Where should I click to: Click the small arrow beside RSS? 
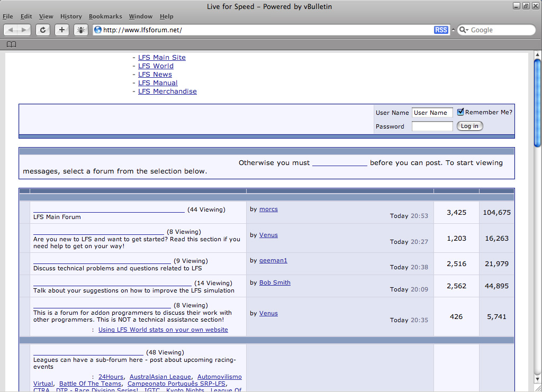453,30
